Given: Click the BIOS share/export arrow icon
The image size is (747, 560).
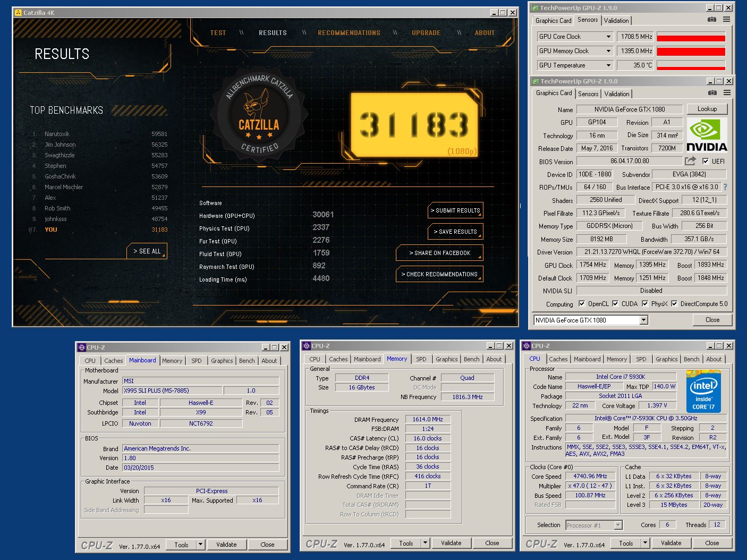Looking at the screenshot, I should pyautogui.click(x=690, y=161).
